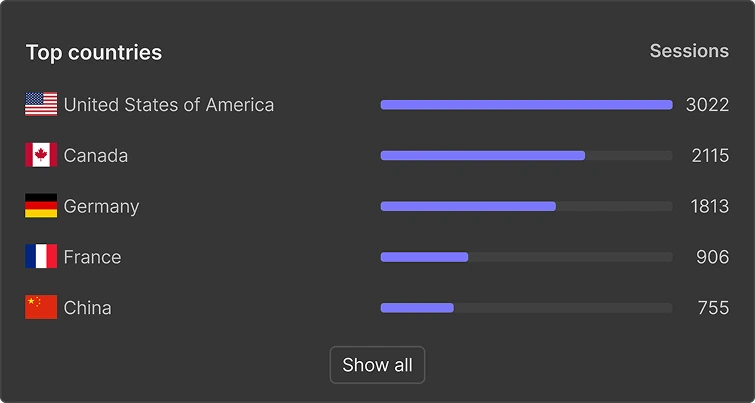Open the Show all button
Screen dimensions: 755x403
tap(378, 365)
